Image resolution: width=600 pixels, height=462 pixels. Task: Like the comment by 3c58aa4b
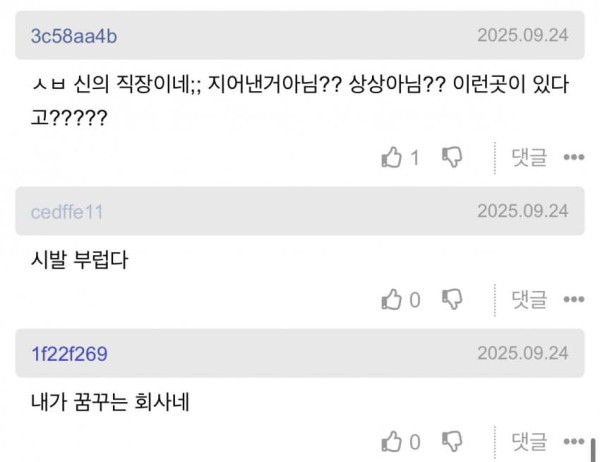coord(392,157)
